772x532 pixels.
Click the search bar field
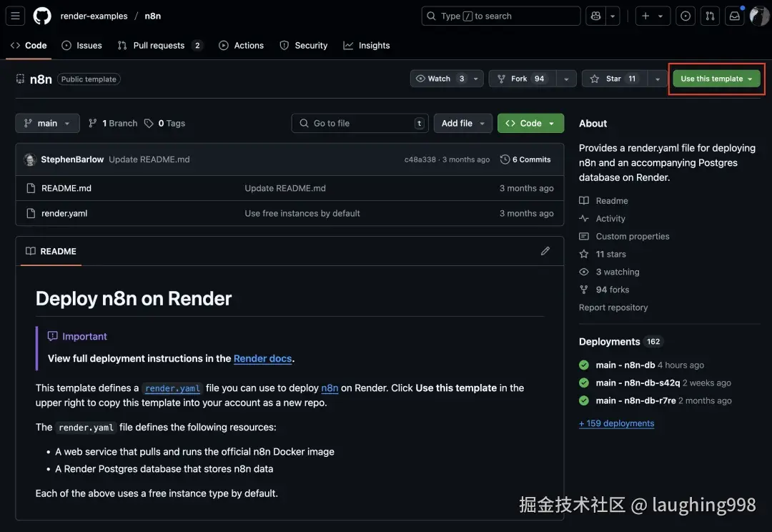(x=500, y=16)
